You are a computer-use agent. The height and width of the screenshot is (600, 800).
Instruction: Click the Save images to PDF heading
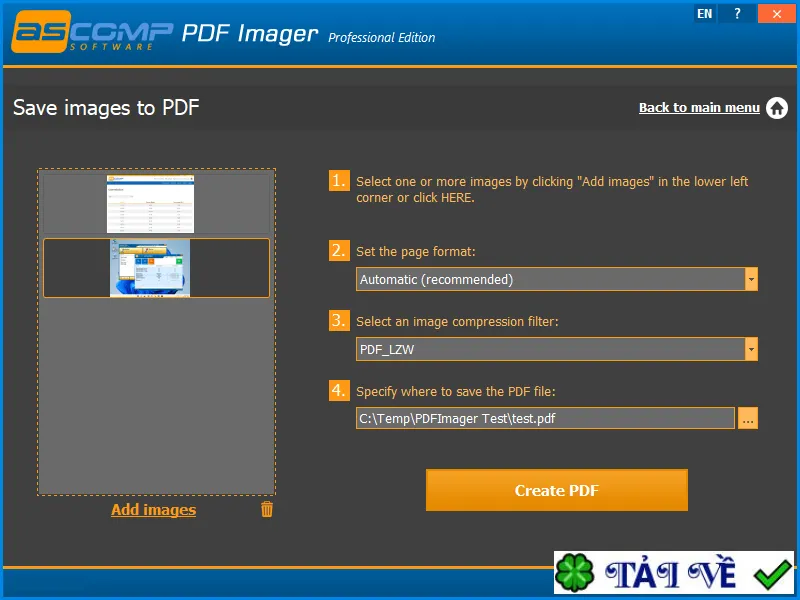coord(106,108)
